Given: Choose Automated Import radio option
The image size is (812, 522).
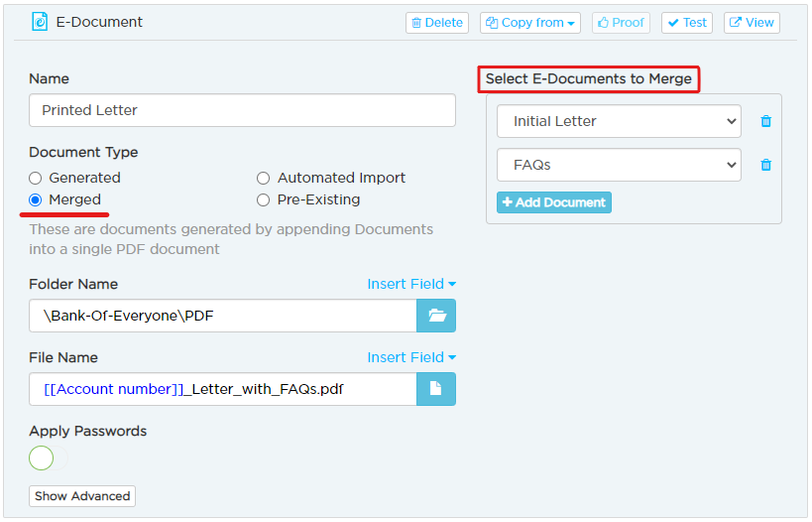Looking at the screenshot, I should [263, 179].
